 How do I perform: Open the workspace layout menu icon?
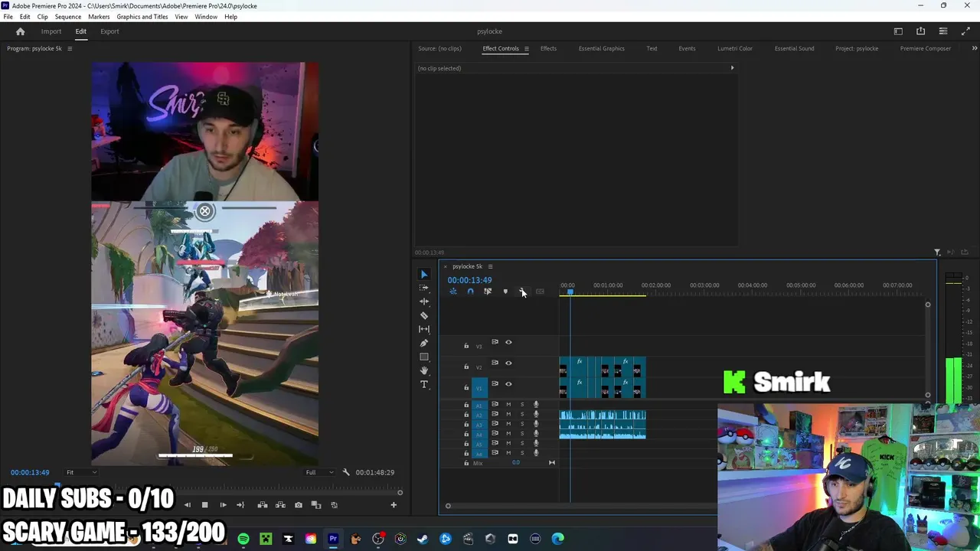coord(943,31)
